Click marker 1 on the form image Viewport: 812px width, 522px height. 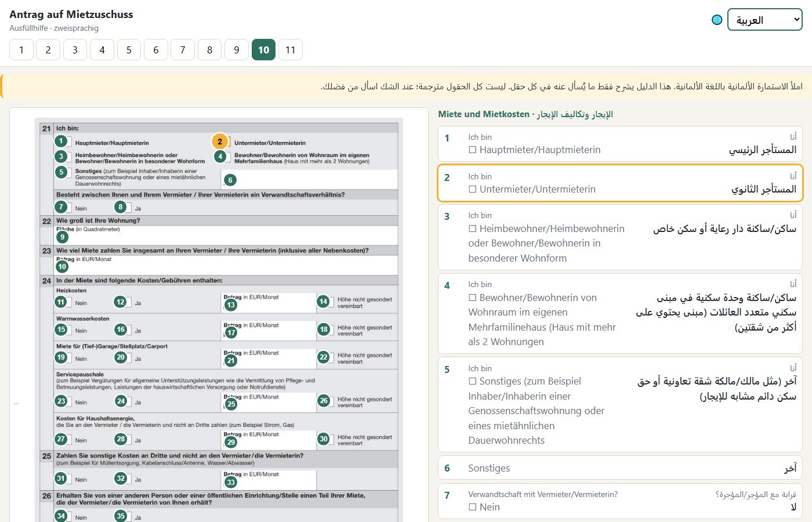[61, 141]
